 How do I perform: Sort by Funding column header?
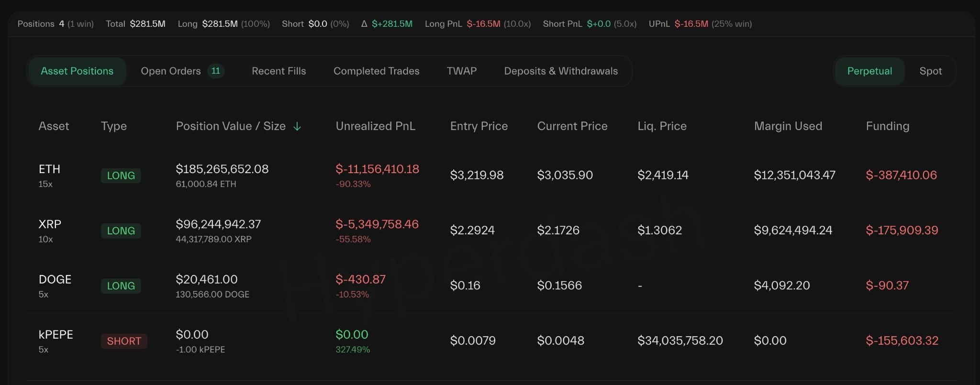point(887,126)
